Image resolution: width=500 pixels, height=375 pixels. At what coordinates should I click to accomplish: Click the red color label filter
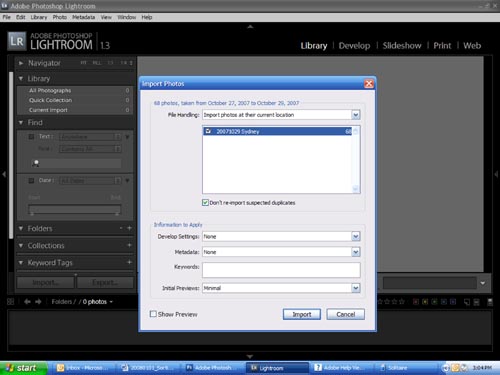coord(416,302)
